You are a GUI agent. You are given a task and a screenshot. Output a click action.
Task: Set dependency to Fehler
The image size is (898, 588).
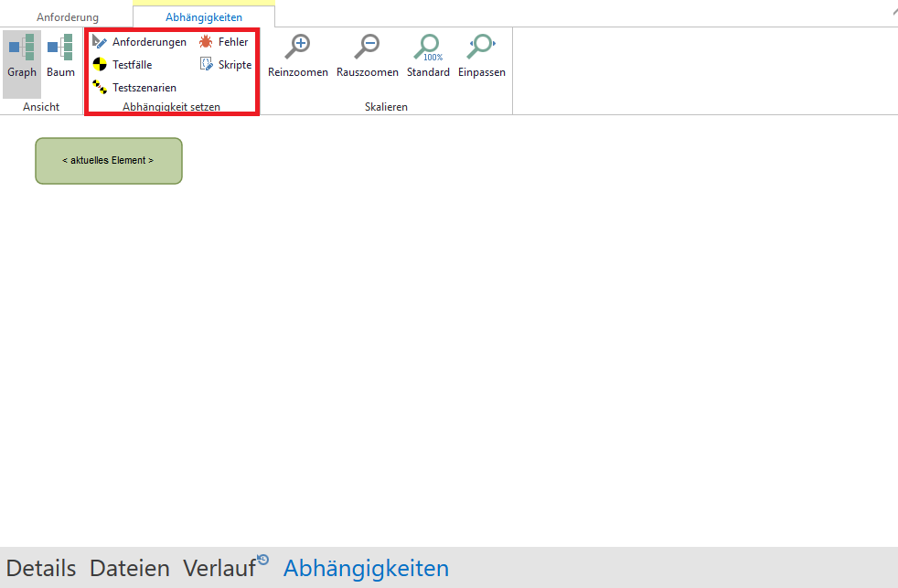pos(224,42)
